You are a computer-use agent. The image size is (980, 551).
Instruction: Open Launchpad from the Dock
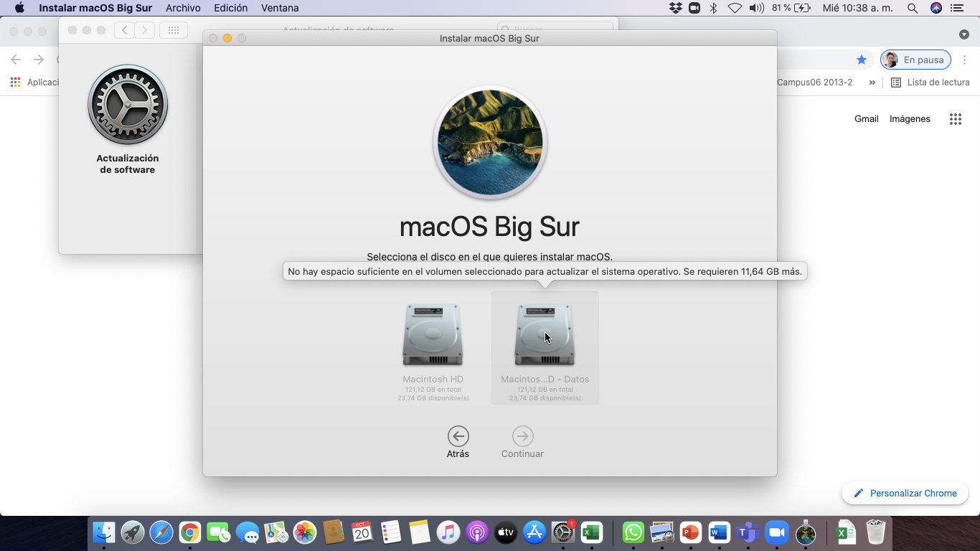(x=133, y=532)
